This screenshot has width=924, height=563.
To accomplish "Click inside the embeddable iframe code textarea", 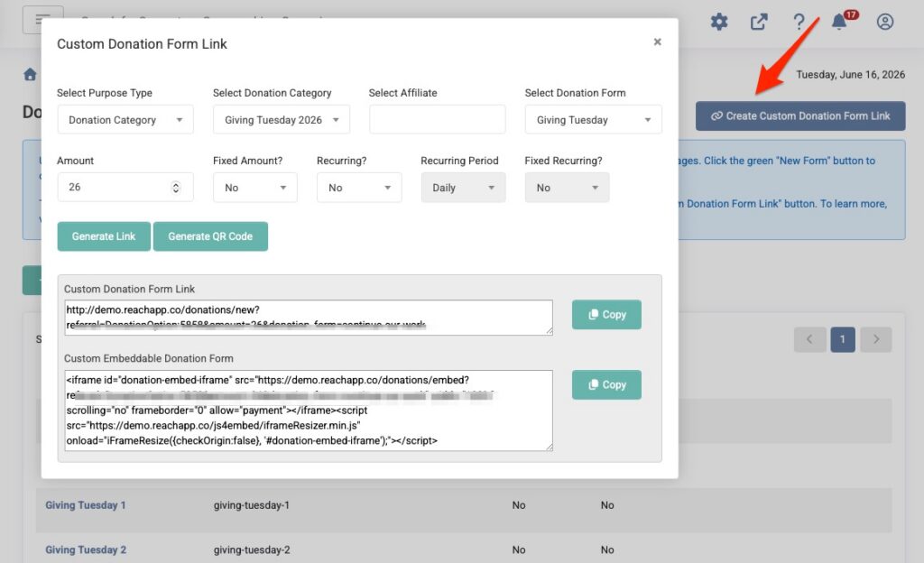I will [309, 411].
